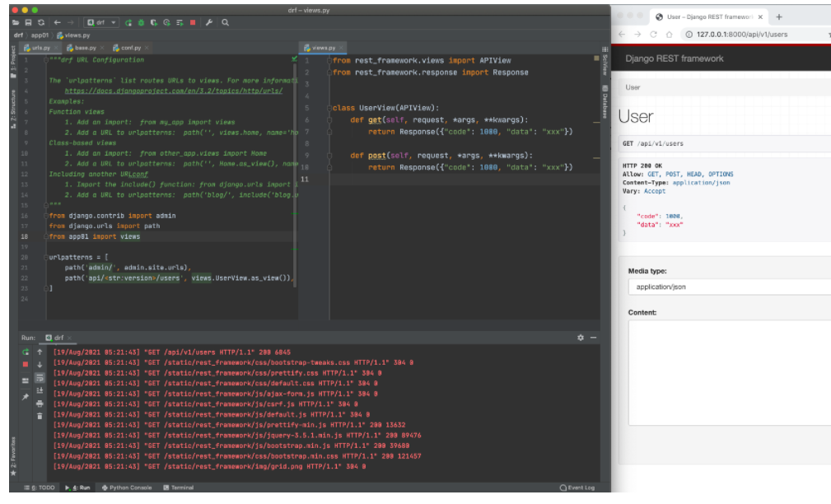Fold the post method at line 9
Screen dimensions: 831x504
(329, 156)
